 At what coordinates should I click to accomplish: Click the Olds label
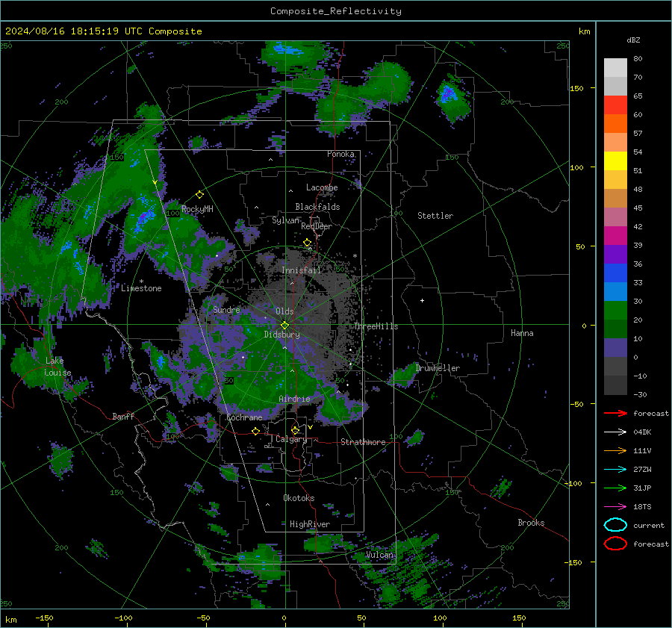tap(284, 311)
